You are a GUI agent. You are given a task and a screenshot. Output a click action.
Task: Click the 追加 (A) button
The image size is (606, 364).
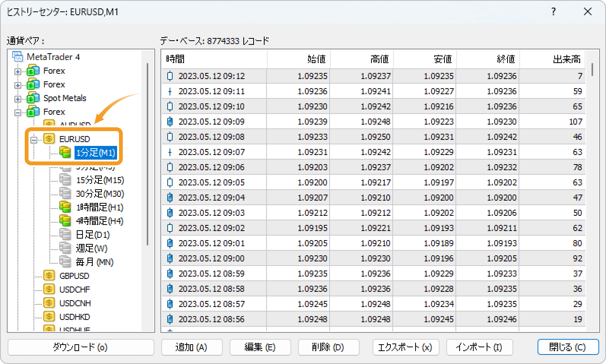click(x=192, y=347)
